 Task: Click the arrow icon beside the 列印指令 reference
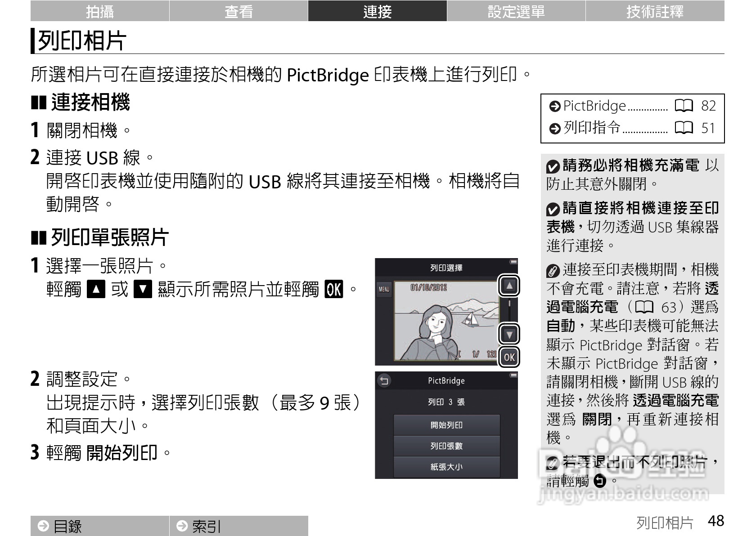[x=555, y=129]
